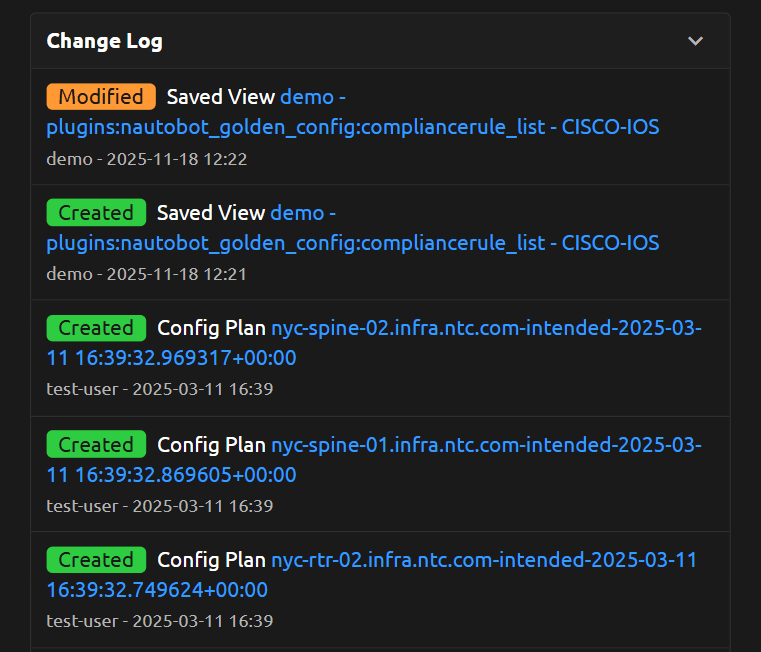Screen dimensions: 761x652
Task: Click test-user timestamp under nyc-spine-01 entry
Action: tap(159, 506)
